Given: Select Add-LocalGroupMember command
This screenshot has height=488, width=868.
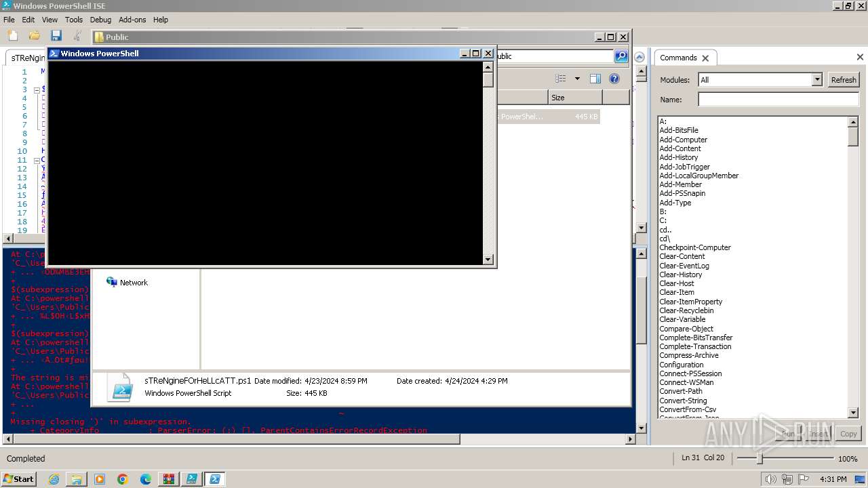Looking at the screenshot, I should tap(698, 176).
